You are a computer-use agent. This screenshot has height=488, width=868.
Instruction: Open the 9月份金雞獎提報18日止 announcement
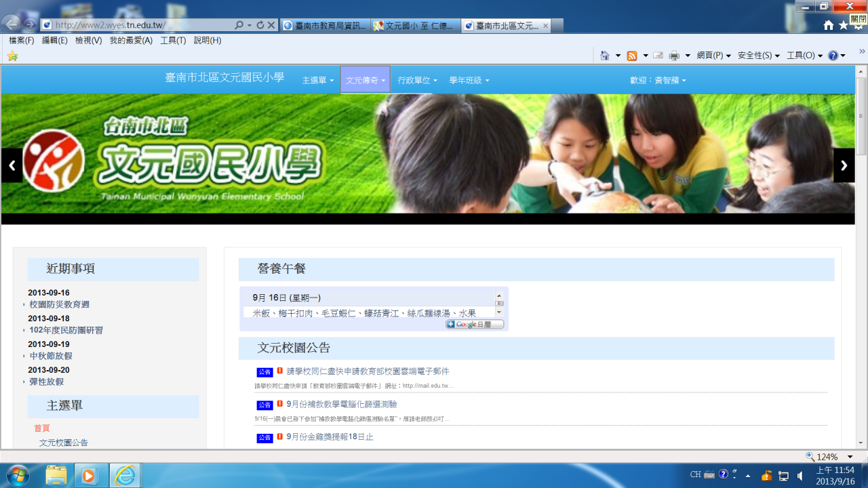tap(330, 437)
